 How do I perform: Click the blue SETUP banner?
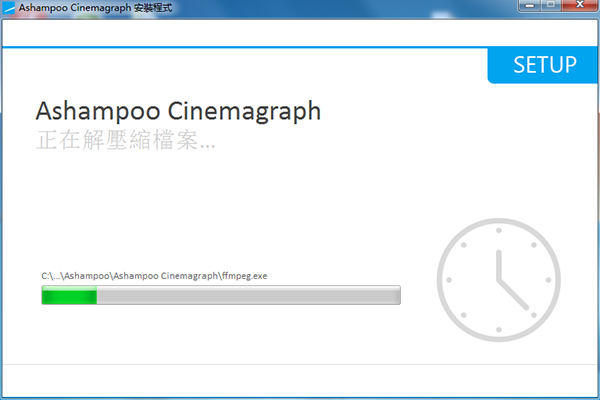coord(542,65)
